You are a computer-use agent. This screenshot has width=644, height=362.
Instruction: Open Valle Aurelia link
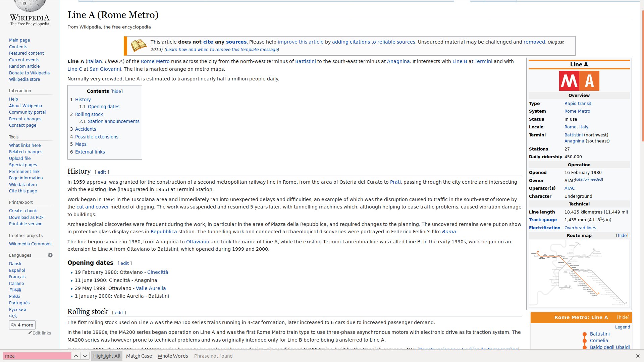(x=151, y=288)
